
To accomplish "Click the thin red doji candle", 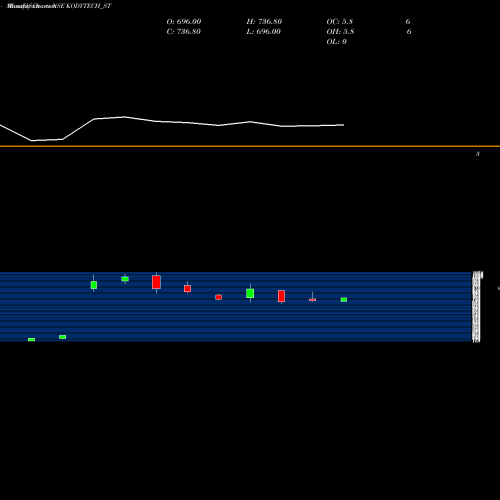I will pos(312,299).
